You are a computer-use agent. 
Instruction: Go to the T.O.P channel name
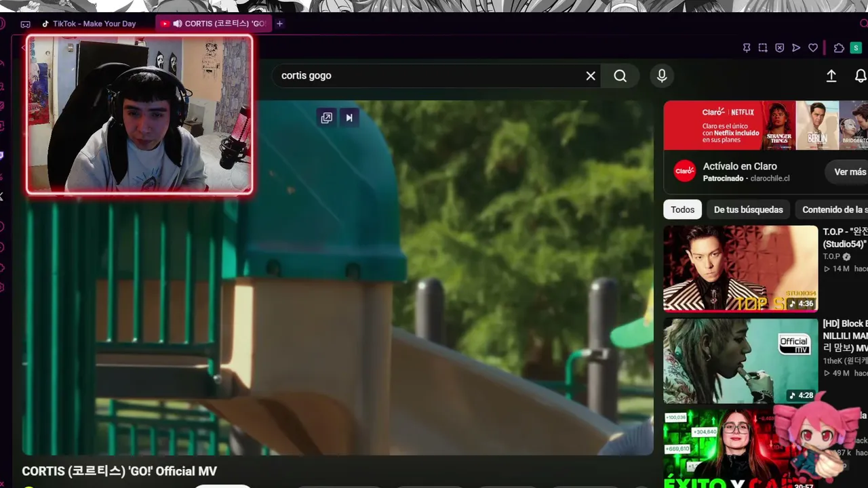[831, 257]
